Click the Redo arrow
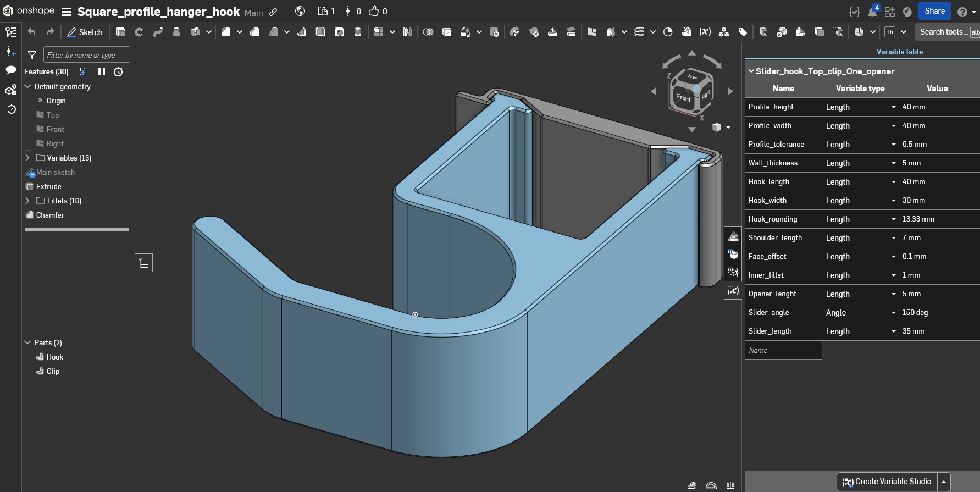This screenshot has height=492, width=980. 51,32
